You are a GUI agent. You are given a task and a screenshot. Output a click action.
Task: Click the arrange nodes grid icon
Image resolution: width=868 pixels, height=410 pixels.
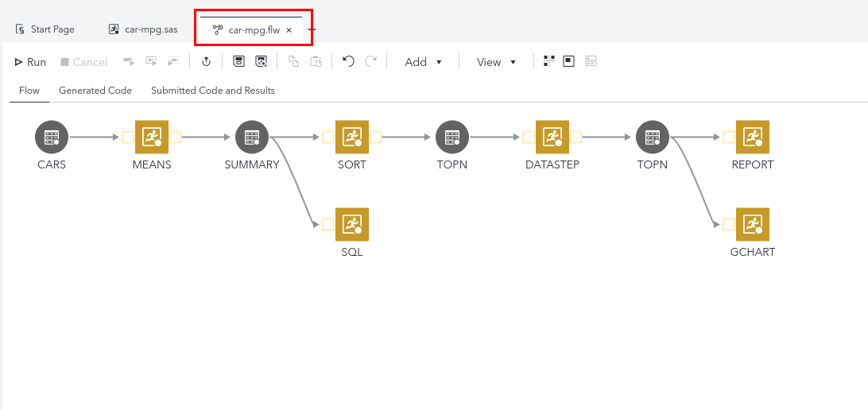[x=548, y=61]
